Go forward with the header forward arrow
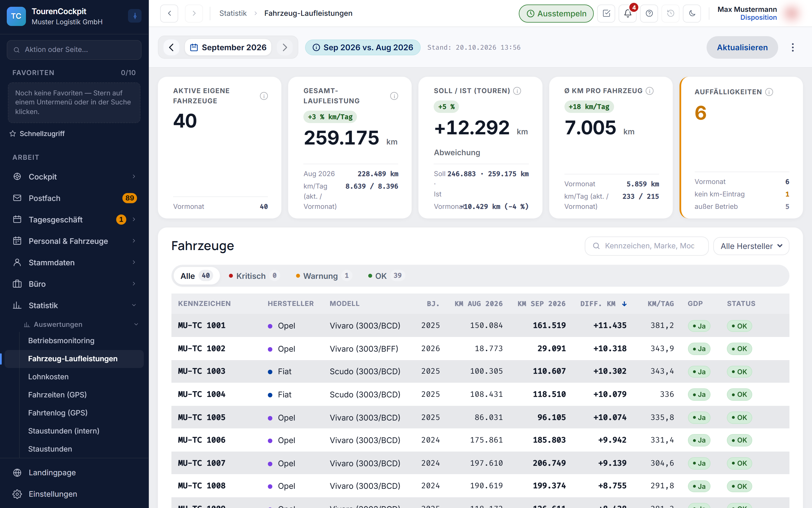Screen dimensions: 812x508 click(194, 14)
